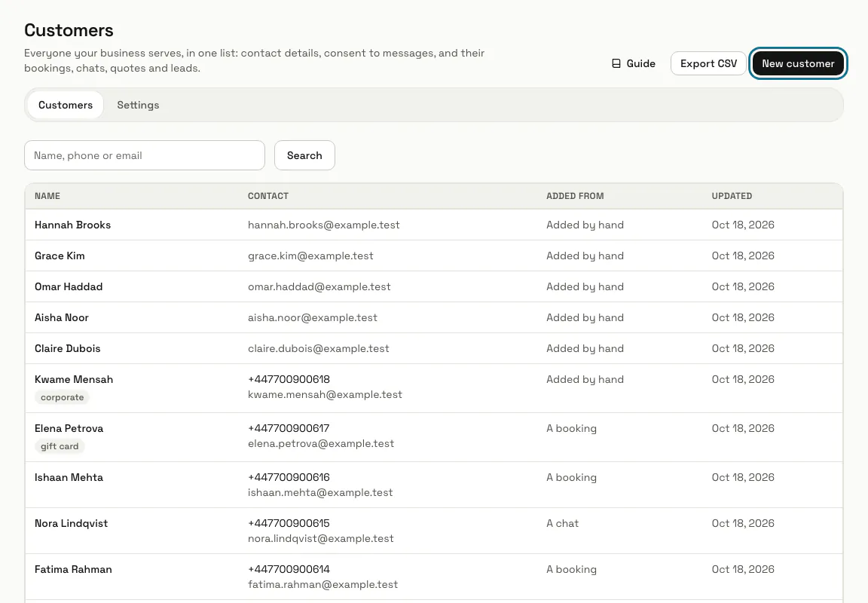Open Kwame Mensah customer record
Image resolution: width=868 pixels, height=603 pixels.
point(433,388)
